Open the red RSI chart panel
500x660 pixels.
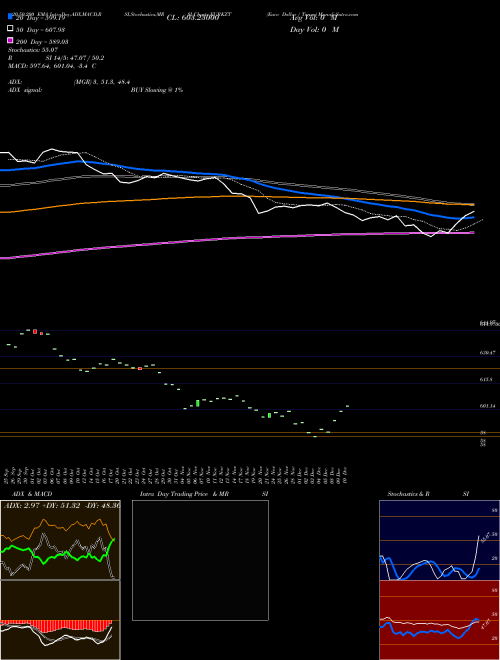(x=439, y=620)
